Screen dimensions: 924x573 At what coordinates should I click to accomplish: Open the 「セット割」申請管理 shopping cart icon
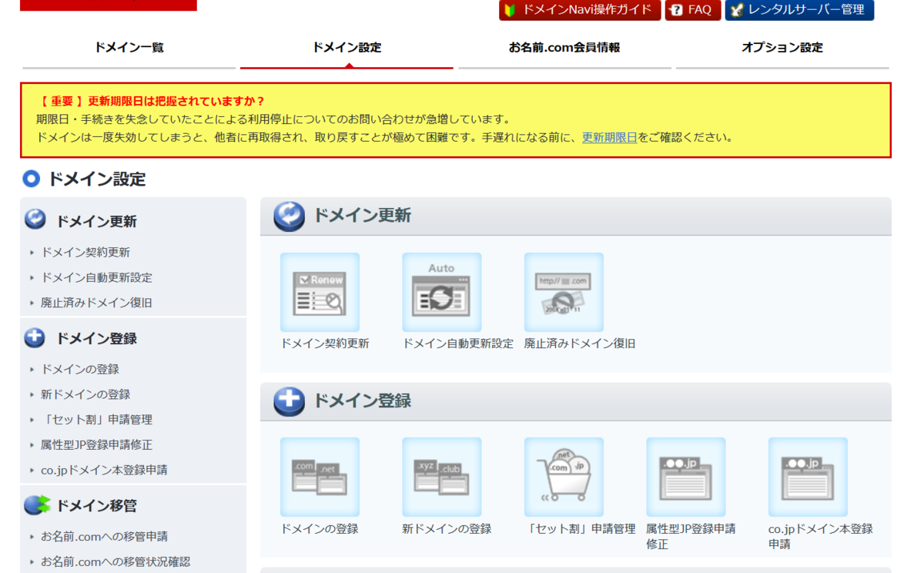coord(564,477)
